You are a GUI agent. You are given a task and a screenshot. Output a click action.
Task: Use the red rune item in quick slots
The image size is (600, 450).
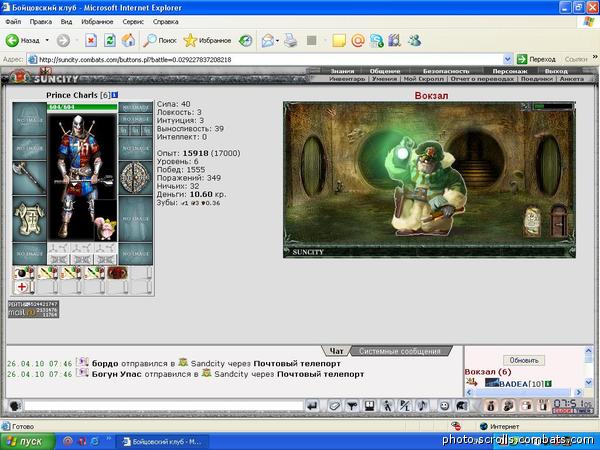pos(118,273)
